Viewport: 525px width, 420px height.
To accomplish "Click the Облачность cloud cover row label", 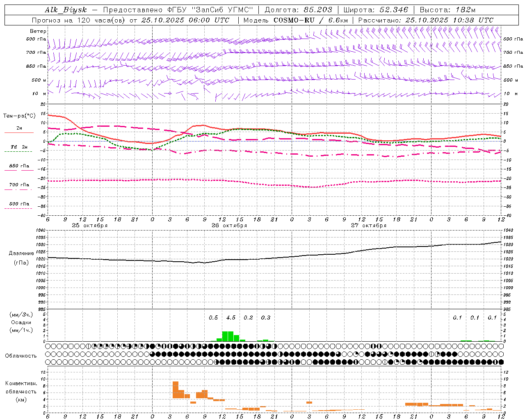I will pos(21,356).
